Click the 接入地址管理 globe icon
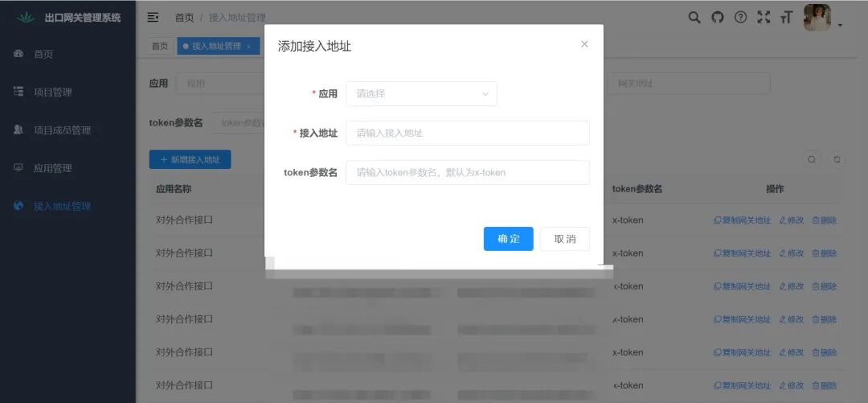Viewport: 868px width, 403px height. pos(18,206)
